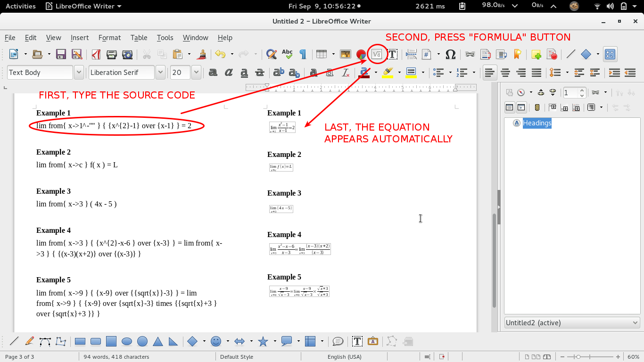Image resolution: width=644 pixels, height=362 pixels.
Task: Select the Headings entry in Navigator
Action: tap(537, 123)
